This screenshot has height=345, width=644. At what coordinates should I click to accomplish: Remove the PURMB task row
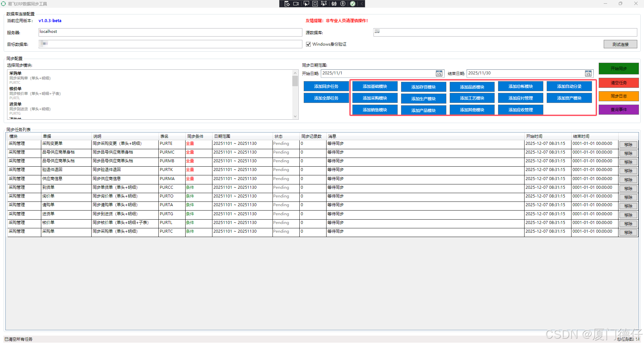(628, 162)
